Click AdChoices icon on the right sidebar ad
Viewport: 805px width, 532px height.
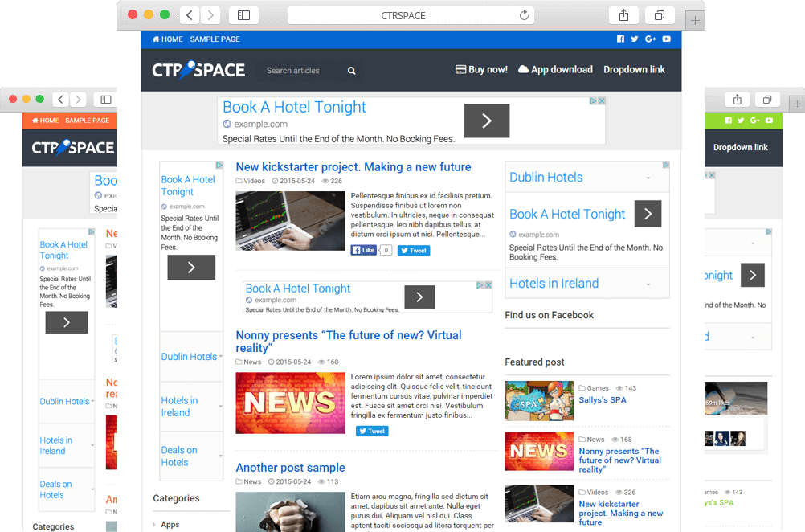pos(666,165)
